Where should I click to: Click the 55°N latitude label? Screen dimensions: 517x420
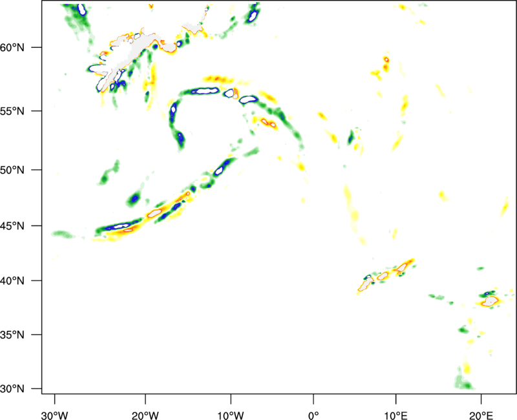pyautogui.click(x=12, y=111)
